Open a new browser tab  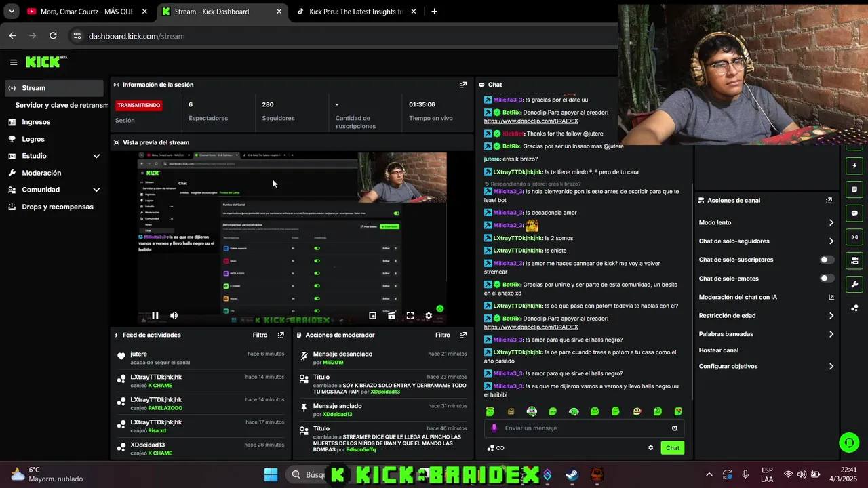coord(434,12)
